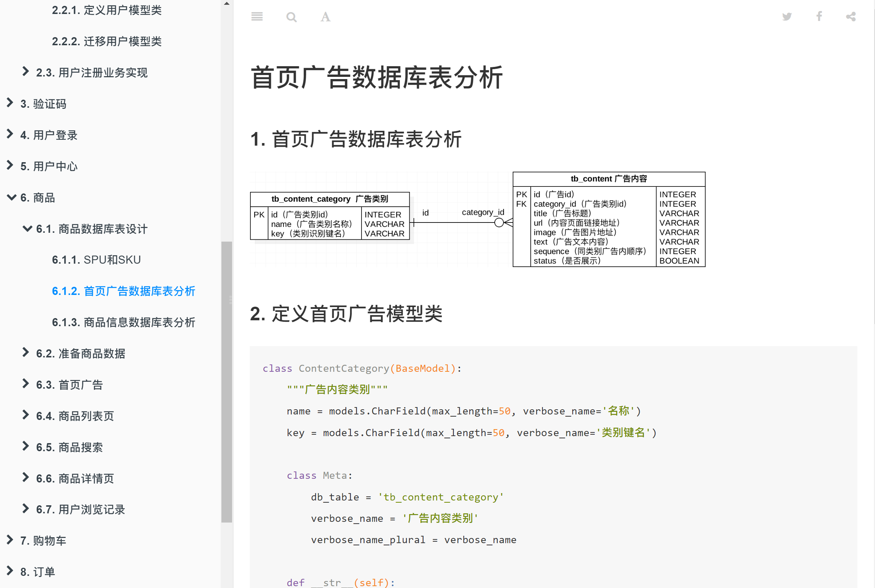Expand chapter 7 购物车 chevron
Screen dimensions: 875x588
point(10,539)
